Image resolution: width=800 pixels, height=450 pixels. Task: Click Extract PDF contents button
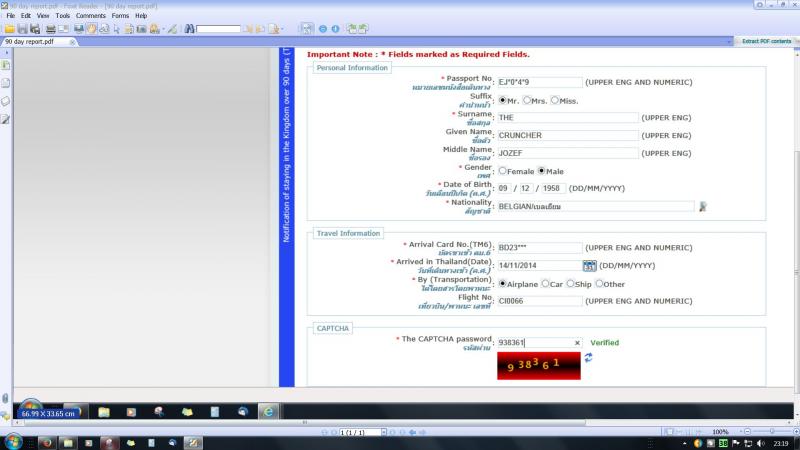766,41
